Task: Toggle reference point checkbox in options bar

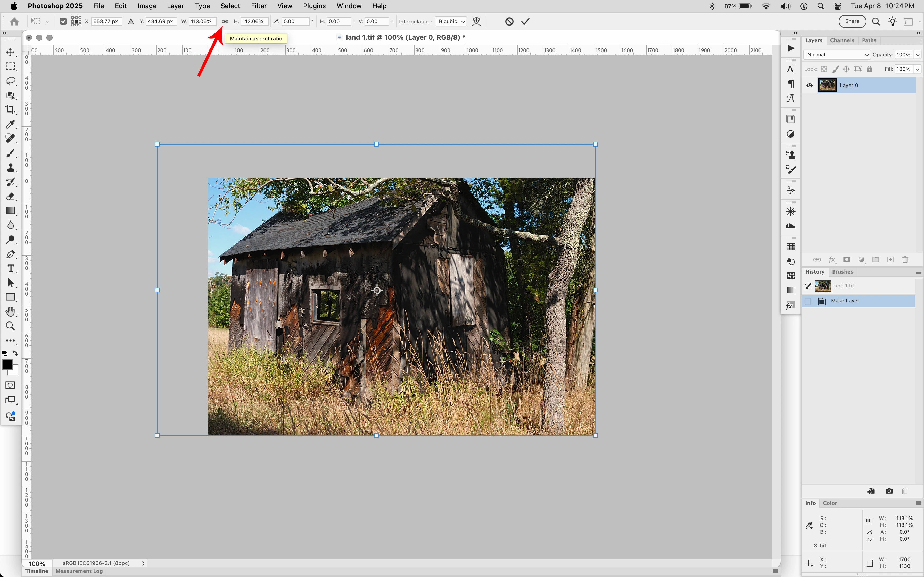Action: [x=63, y=21]
